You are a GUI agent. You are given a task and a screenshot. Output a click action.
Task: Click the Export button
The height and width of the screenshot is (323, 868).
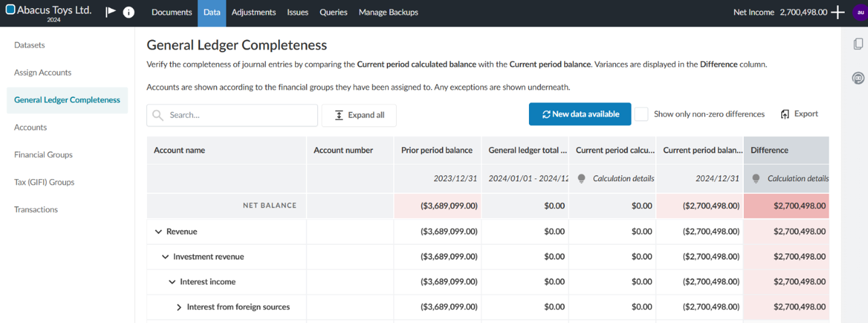pos(800,114)
